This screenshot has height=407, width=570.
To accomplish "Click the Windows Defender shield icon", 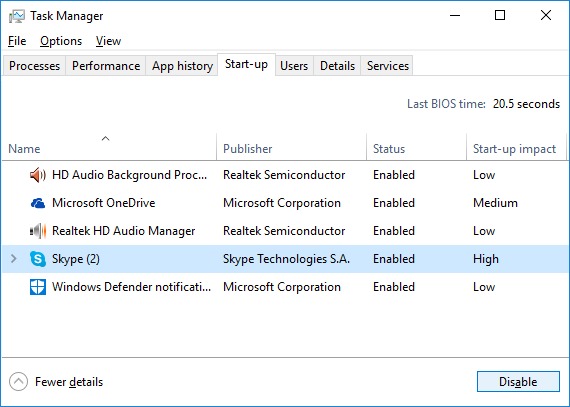I will [38, 287].
